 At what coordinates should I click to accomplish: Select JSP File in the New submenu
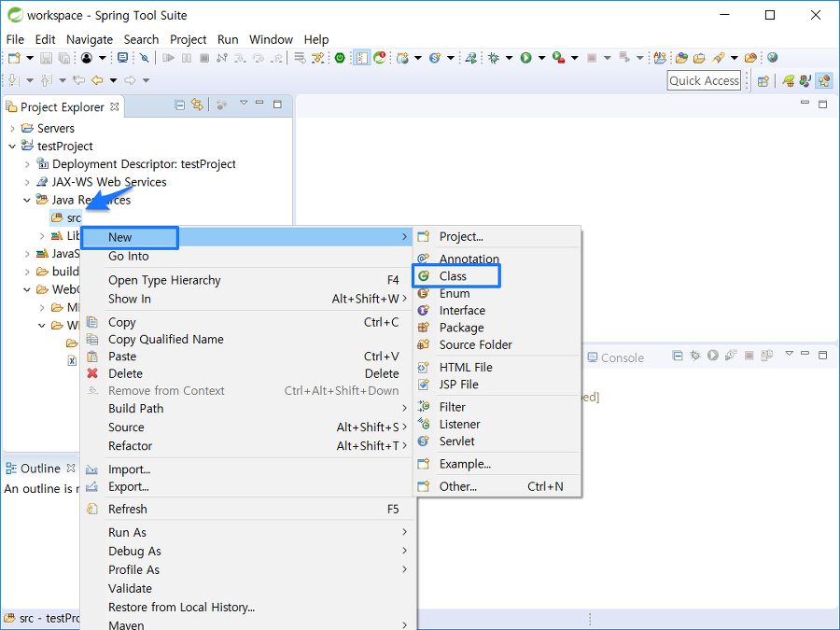[497, 385]
